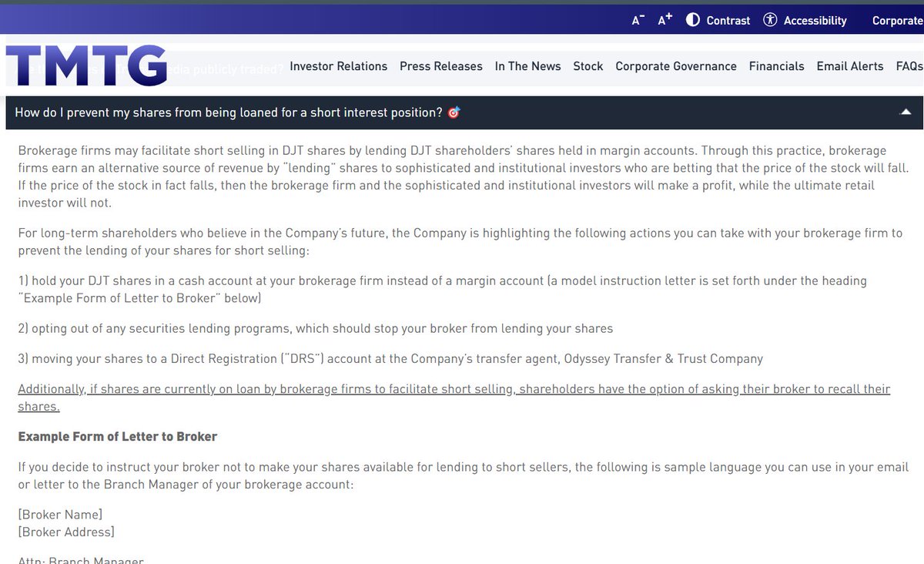Image resolution: width=924 pixels, height=564 pixels.
Task: Click the [Broker Name] placeholder text
Action: (60, 515)
